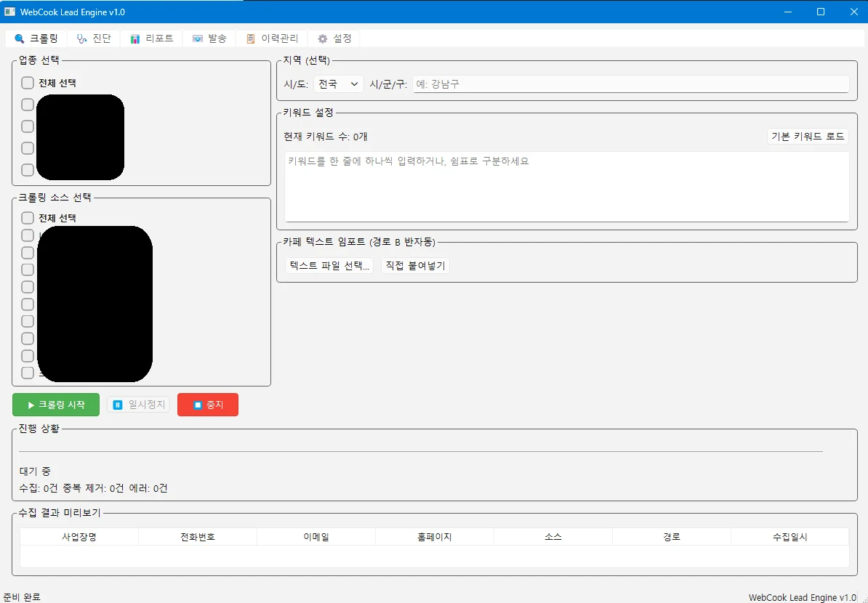Focus the keyword entry text area
This screenshot has height=603, width=868.
point(566,187)
